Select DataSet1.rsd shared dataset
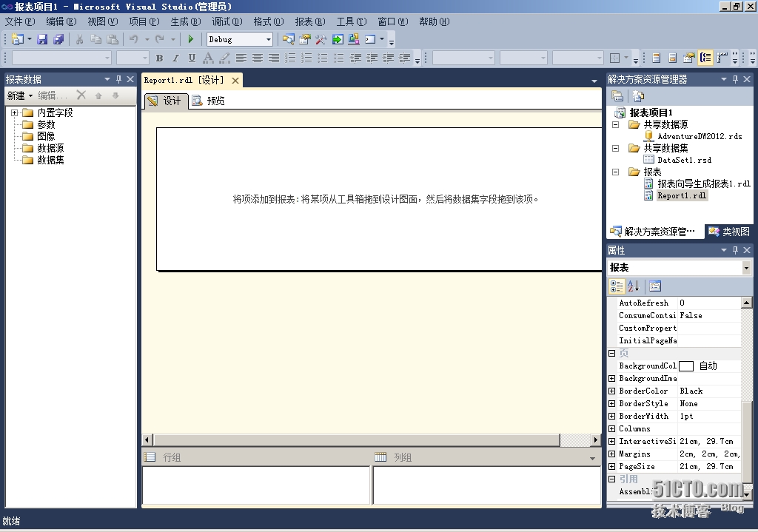This screenshot has width=758, height=532. tap(684, 160)
